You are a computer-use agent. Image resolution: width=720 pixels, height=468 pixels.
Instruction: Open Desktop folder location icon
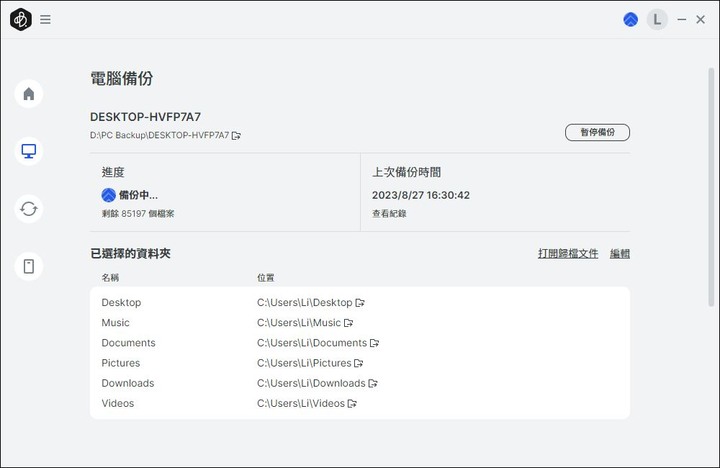360,303
